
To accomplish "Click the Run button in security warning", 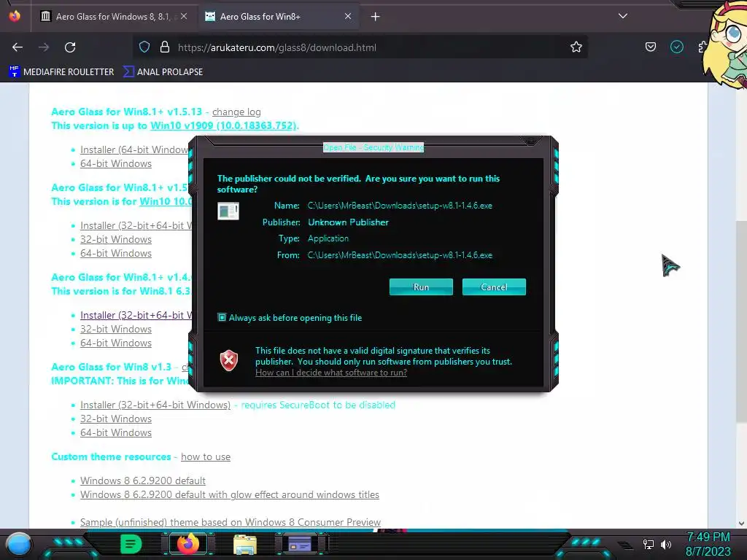I will coord(421,287).
